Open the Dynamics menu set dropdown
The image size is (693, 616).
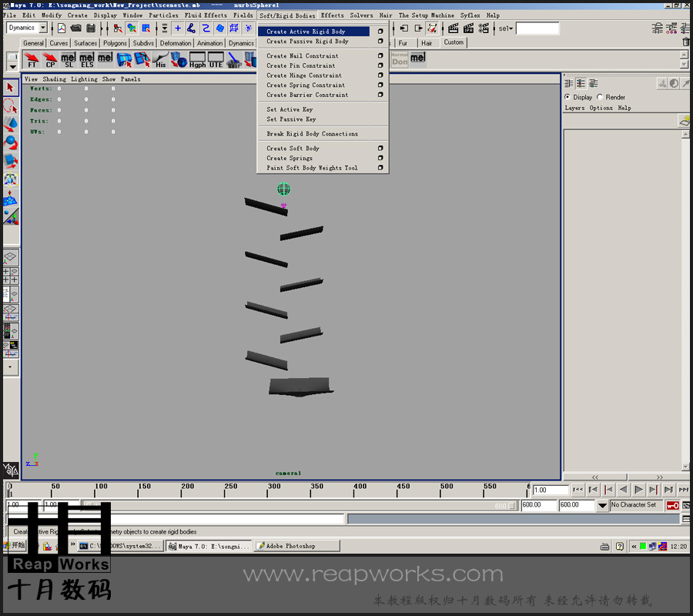[x=43, y=28]
